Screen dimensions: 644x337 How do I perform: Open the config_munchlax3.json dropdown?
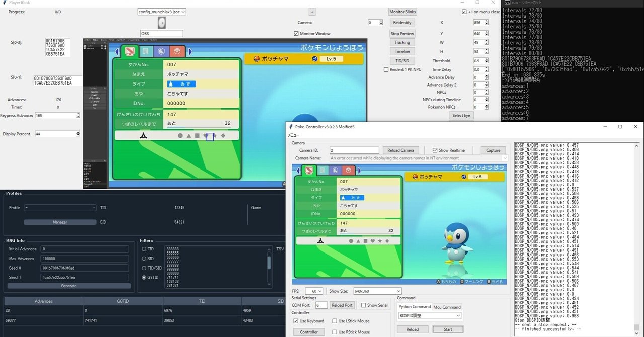pos(161,12)
